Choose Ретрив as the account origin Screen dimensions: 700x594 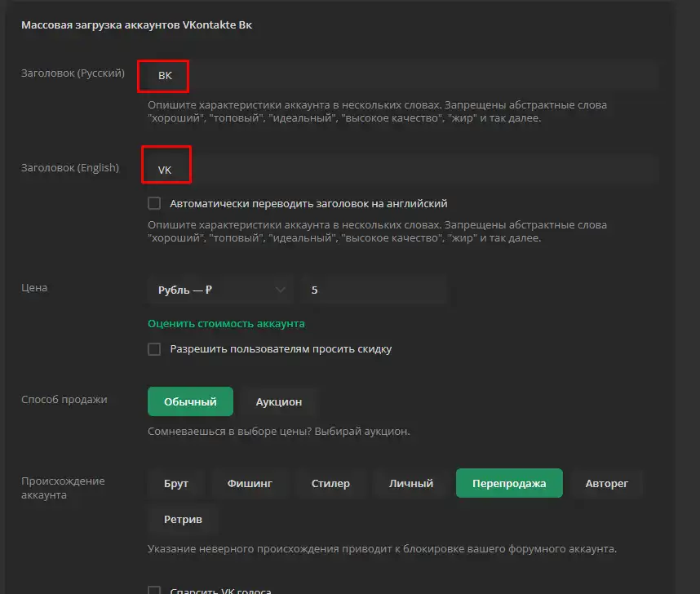pos(183,519)
